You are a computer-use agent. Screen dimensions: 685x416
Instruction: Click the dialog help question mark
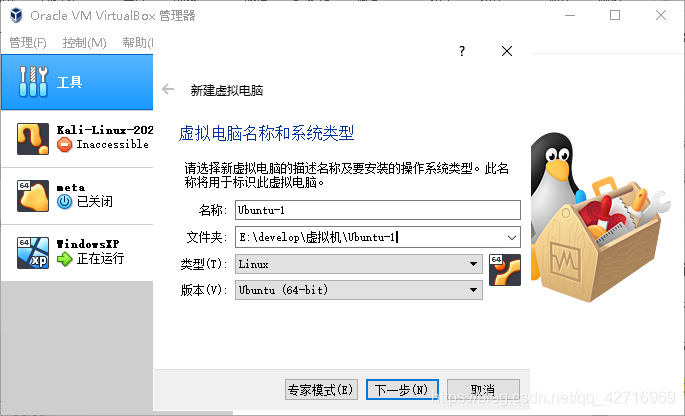tap(462, 51)
